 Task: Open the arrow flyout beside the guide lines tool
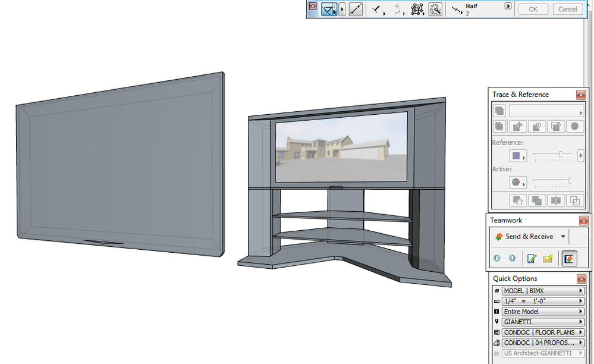coord(342,9)
